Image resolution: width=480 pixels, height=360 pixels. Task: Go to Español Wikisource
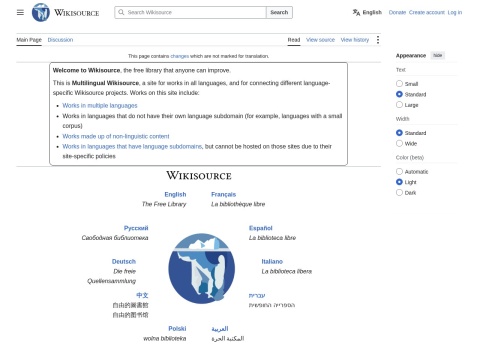coord(261,228)
